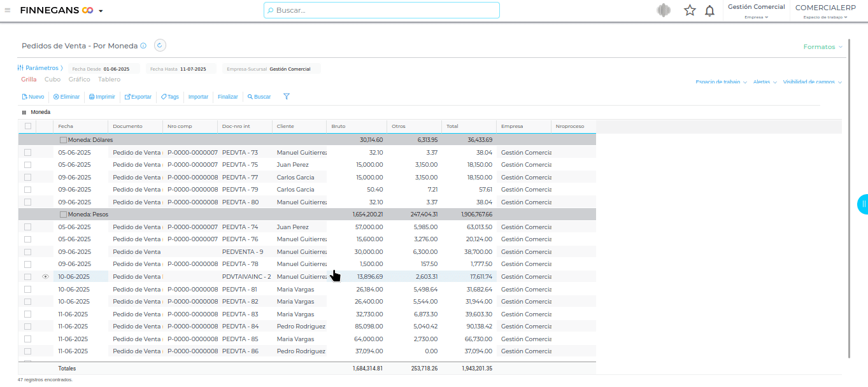Click the filter funnel icon
The height and width of the screenshot is (387, 868).
[x=287, y=97]
